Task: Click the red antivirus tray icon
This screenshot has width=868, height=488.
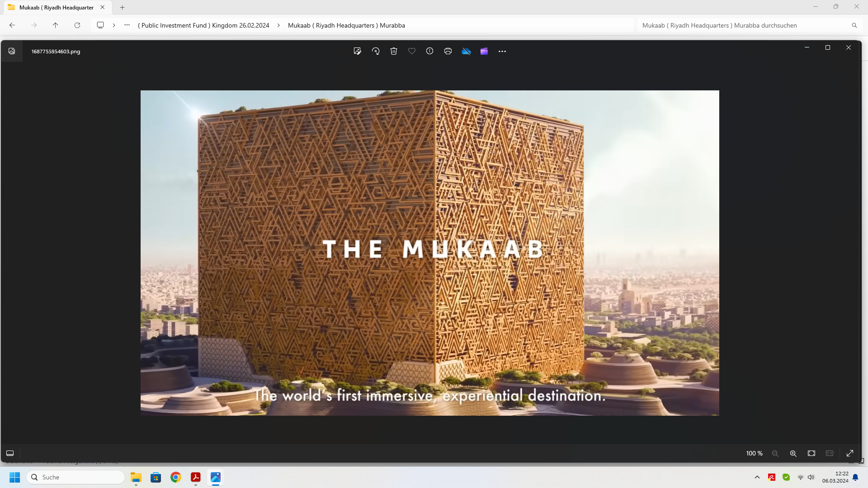Action: pos(772,477)
